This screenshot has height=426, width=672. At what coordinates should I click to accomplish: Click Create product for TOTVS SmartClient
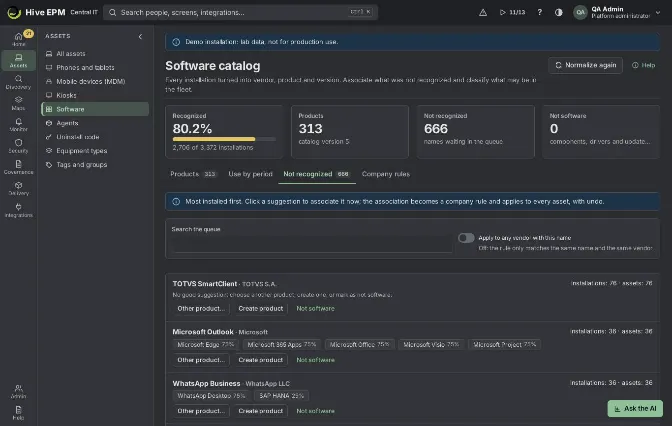[x=261, y=309]
